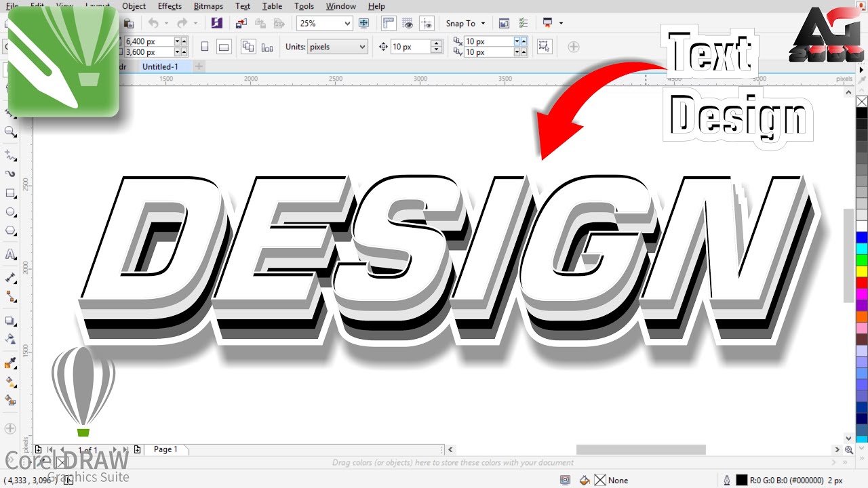The width and height of the screenshot is (868, 488).
Task: Pick the yellow swatch in color palette
Action: (862, 271)
